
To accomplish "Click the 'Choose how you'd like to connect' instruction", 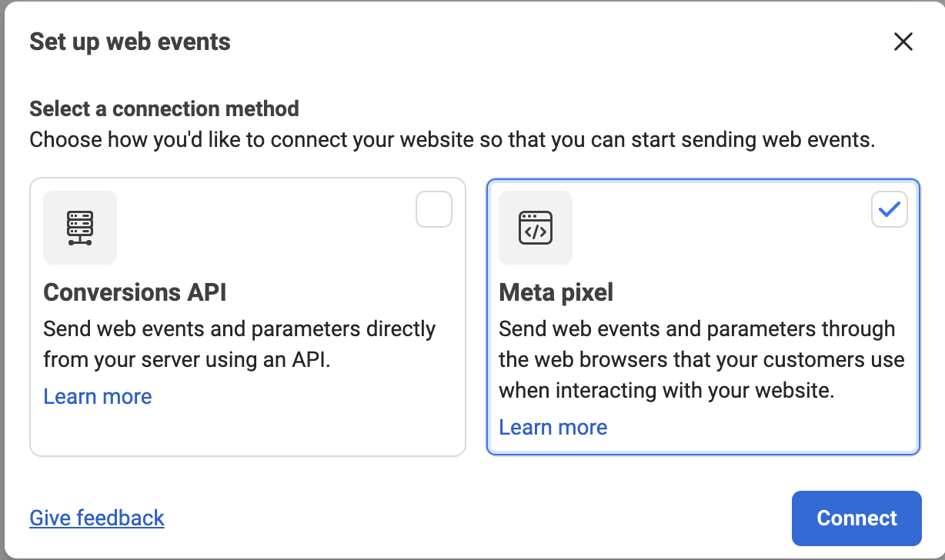I will coord(452,141).
